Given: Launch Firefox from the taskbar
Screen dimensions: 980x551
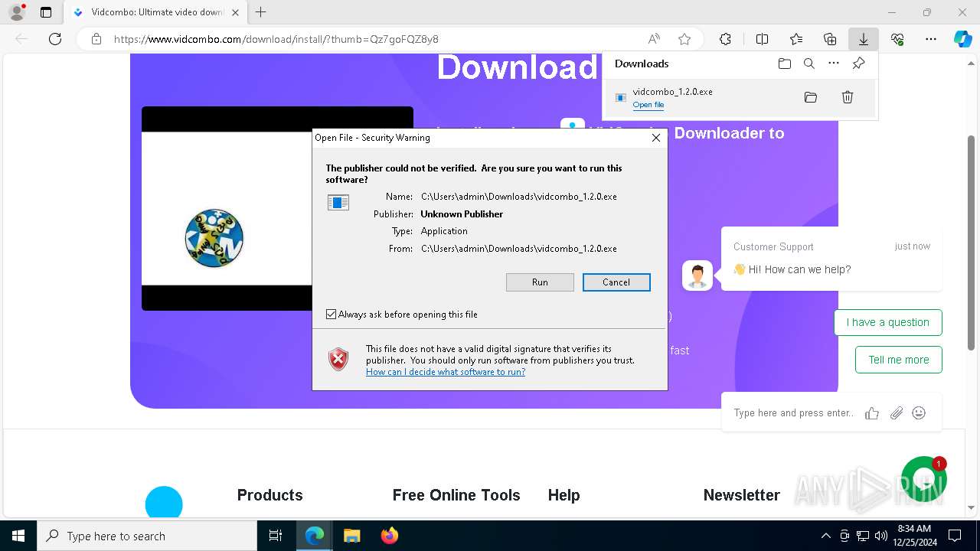Looking at the screenshot, I should point(390,536).
